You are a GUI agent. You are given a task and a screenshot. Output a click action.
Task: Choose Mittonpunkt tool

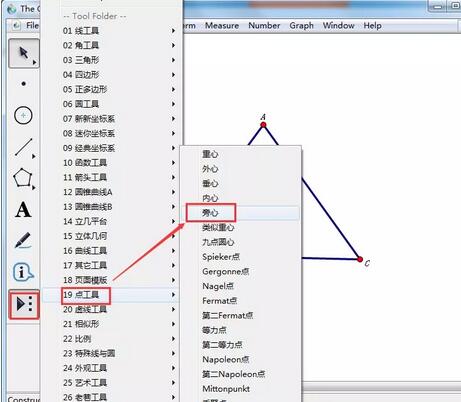(240, 389)
